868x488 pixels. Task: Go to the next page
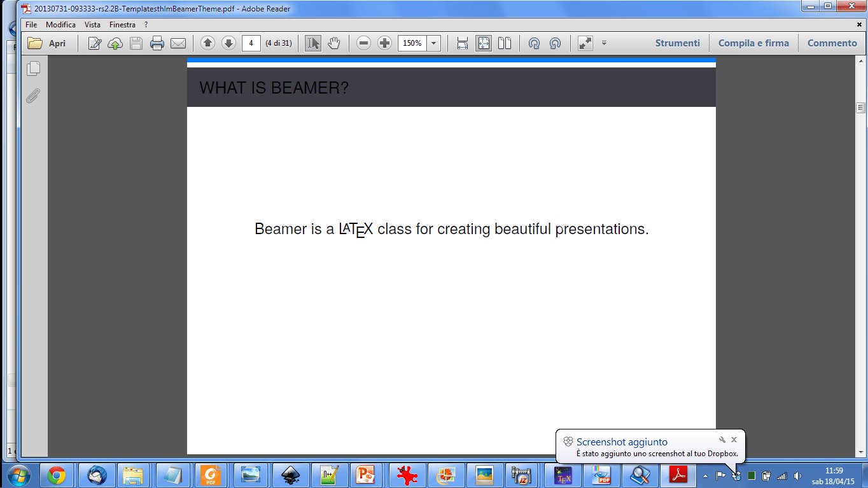tap(228, 43)
